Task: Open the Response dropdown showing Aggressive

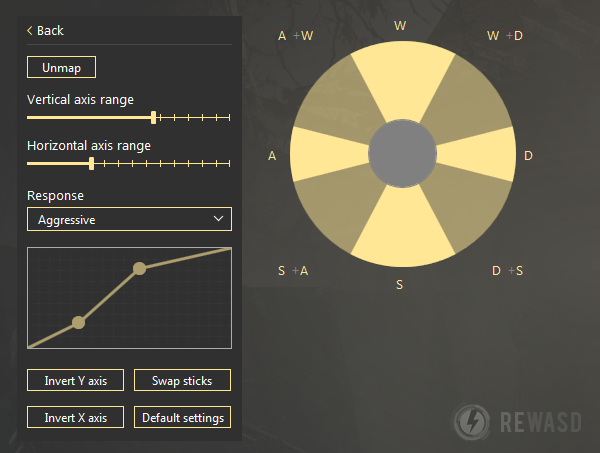Action: coord(129,219)
